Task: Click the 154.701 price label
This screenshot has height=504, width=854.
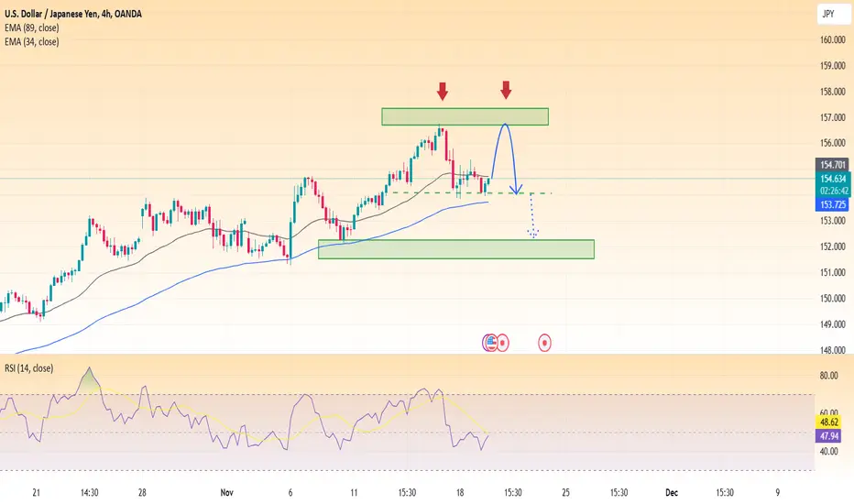Action: [x=833, y=165]
